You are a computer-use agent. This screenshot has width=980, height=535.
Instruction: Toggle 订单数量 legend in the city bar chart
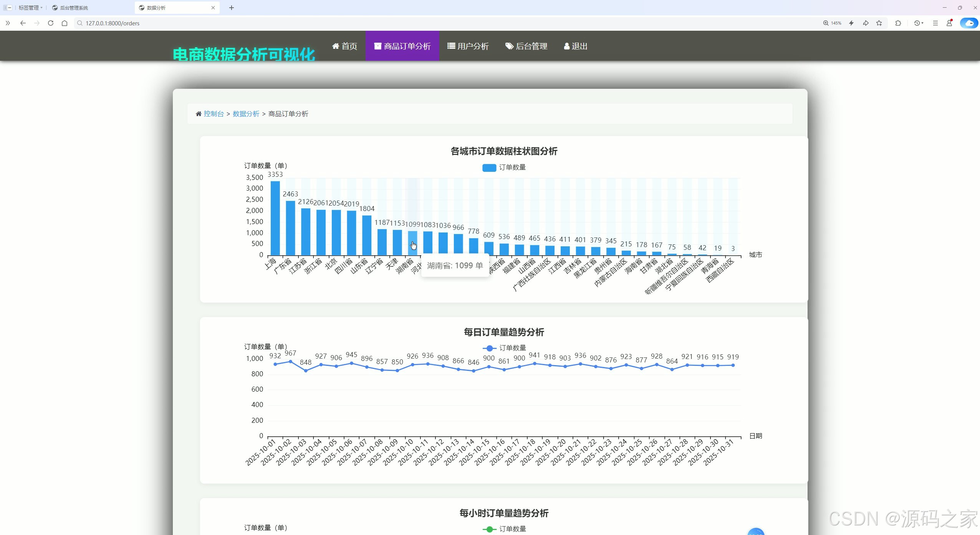tap(504, 168)
